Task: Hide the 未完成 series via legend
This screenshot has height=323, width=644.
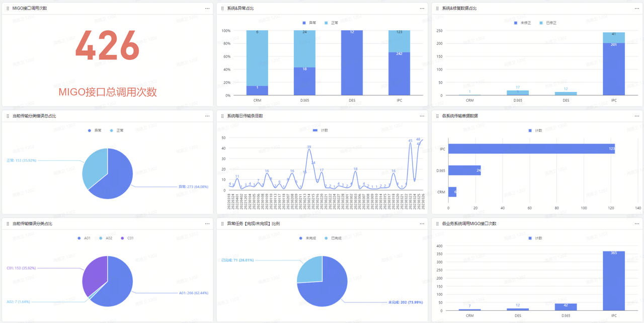Action: click(307, 238)
